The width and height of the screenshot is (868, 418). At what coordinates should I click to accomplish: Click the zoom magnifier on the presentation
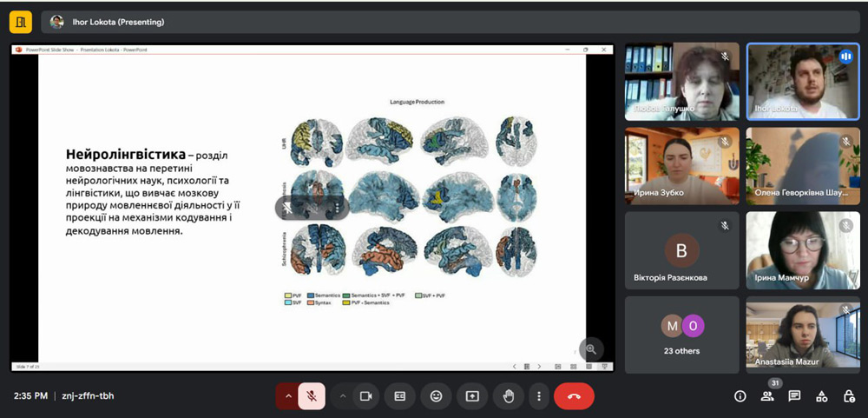click(591, 348)
